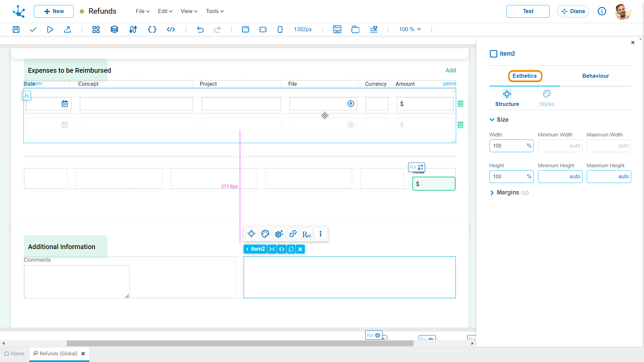Click the Test button
644x362 pixels.
pos(528,11)
